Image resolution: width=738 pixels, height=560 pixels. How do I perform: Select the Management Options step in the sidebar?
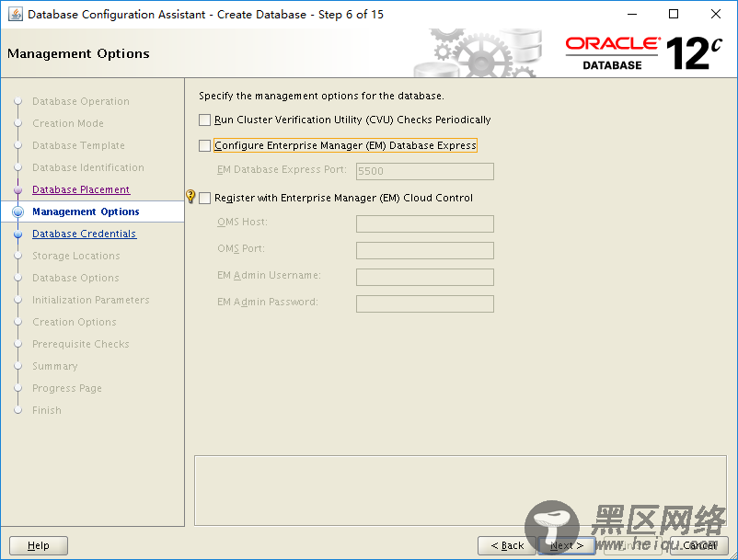pyautogui.click(x=86, y=211)
